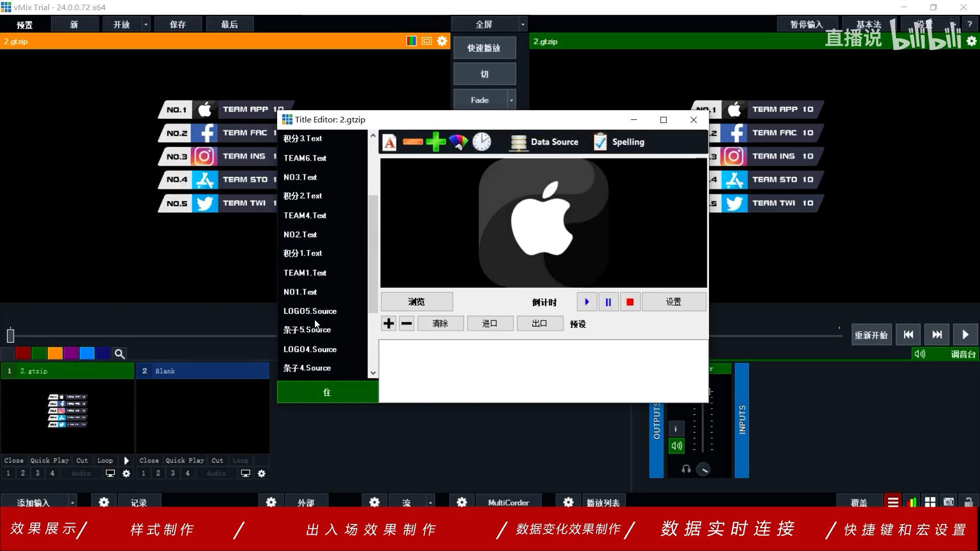This screenshot has width=980, height=551.
Task: Toggle Loop on the 2.gtzip input
Action: [105, 460]
